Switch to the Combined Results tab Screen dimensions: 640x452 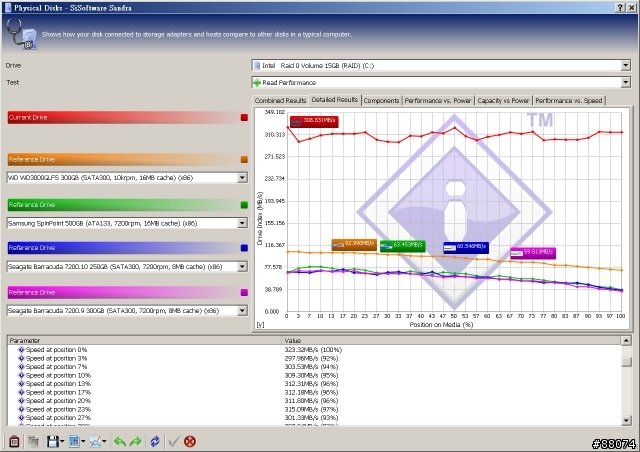coord(280,100)
